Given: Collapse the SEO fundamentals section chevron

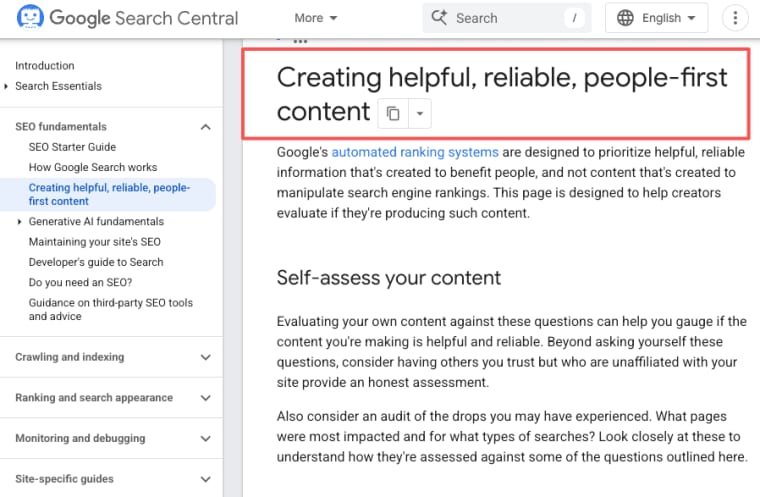Looking at the screenshot, I should click(206, 127).
